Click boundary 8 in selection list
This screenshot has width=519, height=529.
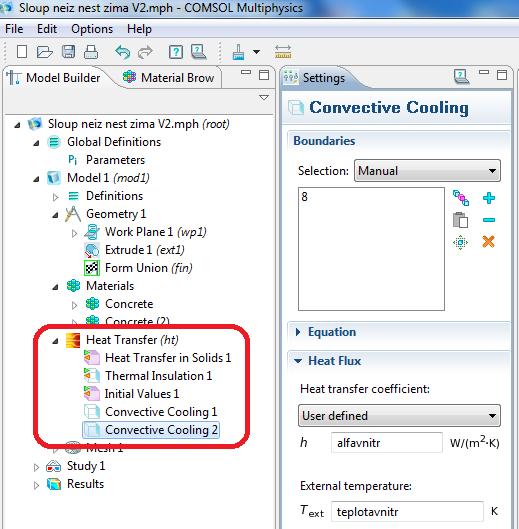[x=304, y=196]
